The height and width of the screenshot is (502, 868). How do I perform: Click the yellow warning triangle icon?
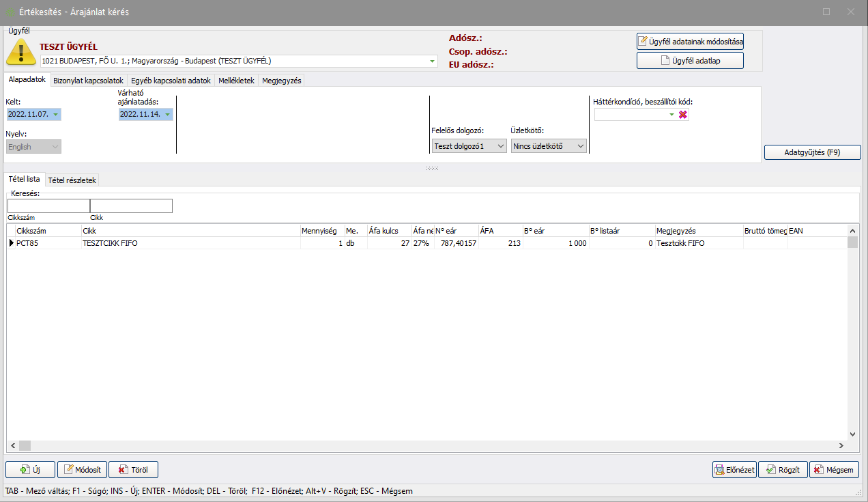(21, 52)
